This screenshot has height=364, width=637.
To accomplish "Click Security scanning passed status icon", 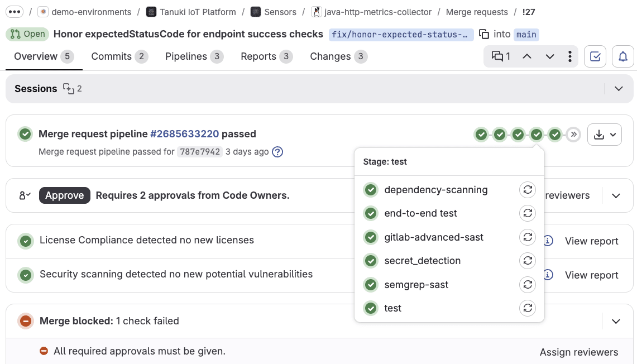I will (x=26, y=275).
